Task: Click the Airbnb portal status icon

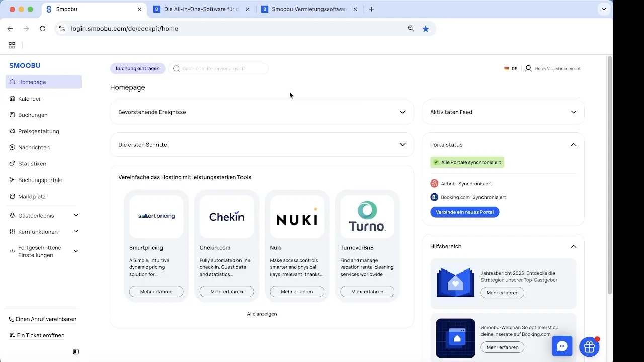Action: (x=434, y=183)
